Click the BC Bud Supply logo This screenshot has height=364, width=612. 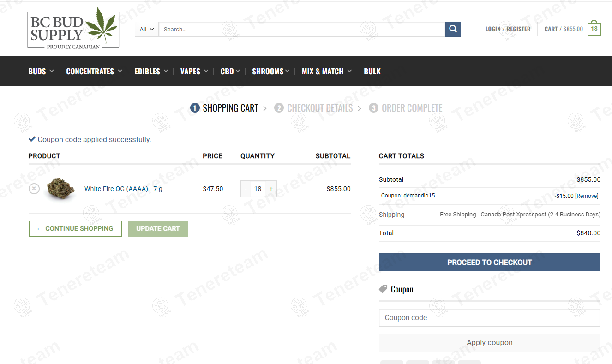tap(73, 28)
